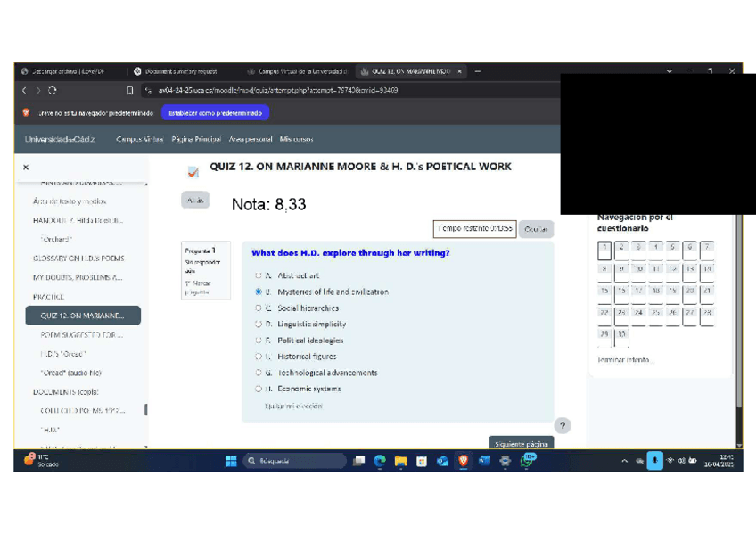Click Terminar intento link
The image size is (756, 534).
point(623,359)
